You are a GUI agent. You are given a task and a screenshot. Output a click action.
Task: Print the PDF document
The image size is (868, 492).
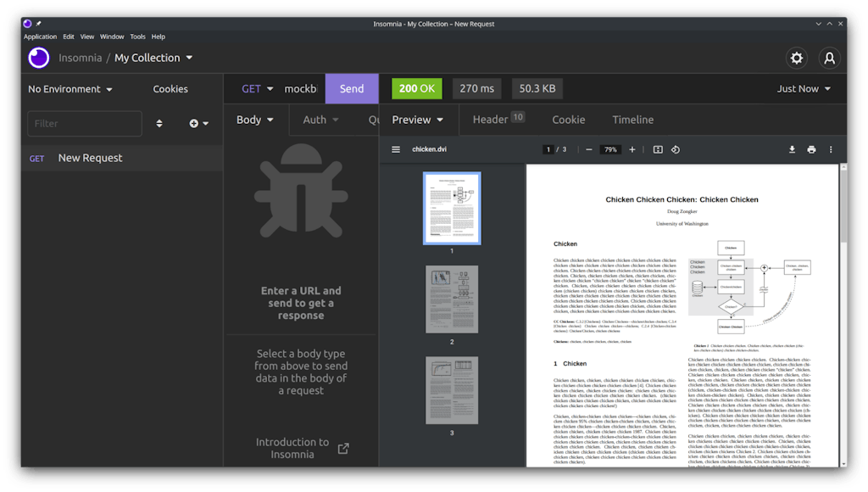click(811, 149)
